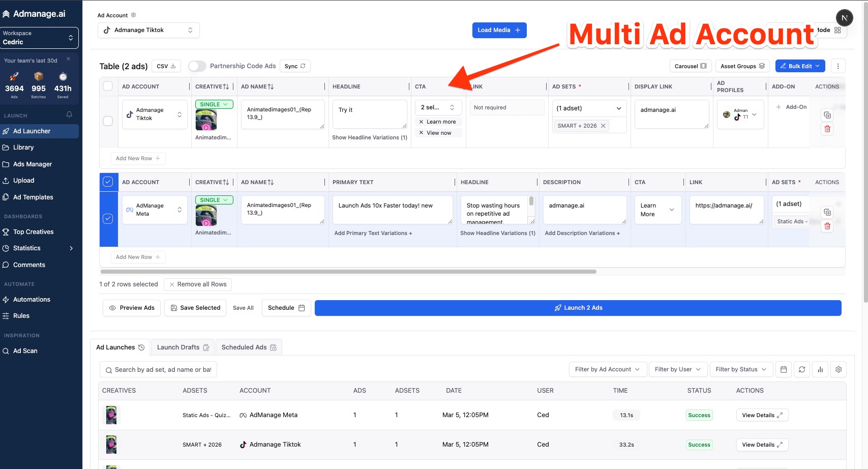Duplicate the Admanage Tiktok ad row

pyautogui.click(x=827, y=115)
